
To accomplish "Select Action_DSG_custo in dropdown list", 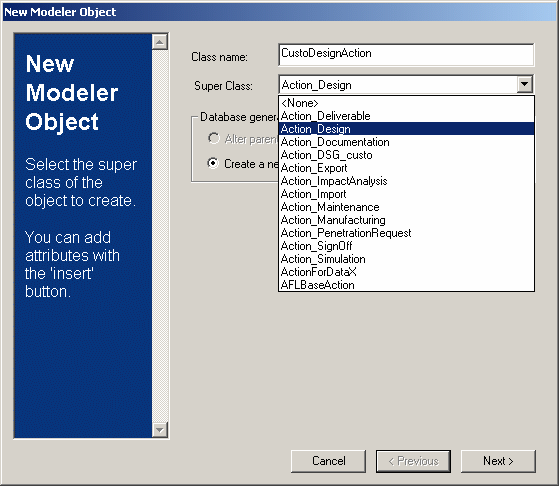I will pyautogui.click(x=406, y=155).
